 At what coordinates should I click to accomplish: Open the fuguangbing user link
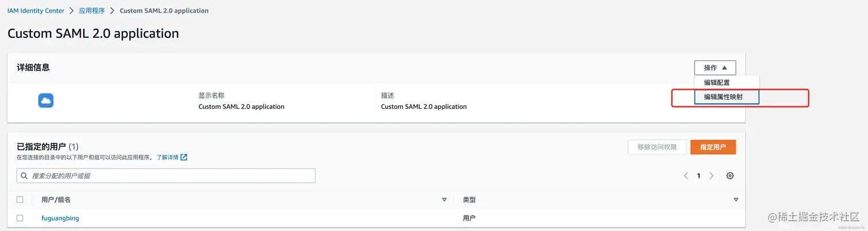tap(60, 218)
